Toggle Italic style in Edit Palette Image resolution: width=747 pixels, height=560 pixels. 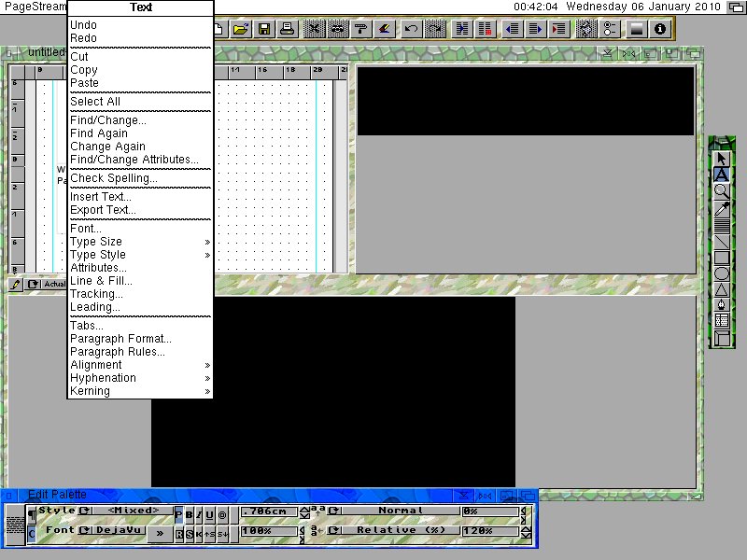pos(200,514)
